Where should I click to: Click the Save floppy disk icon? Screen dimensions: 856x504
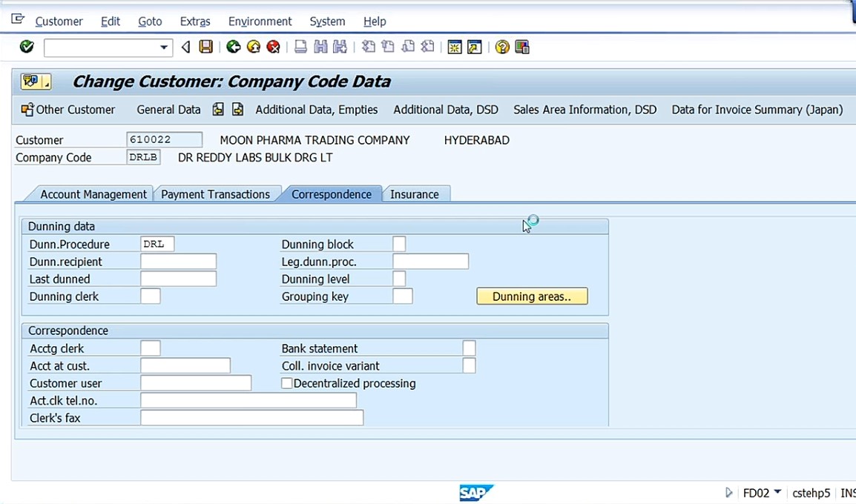click(x=205, y=47)
